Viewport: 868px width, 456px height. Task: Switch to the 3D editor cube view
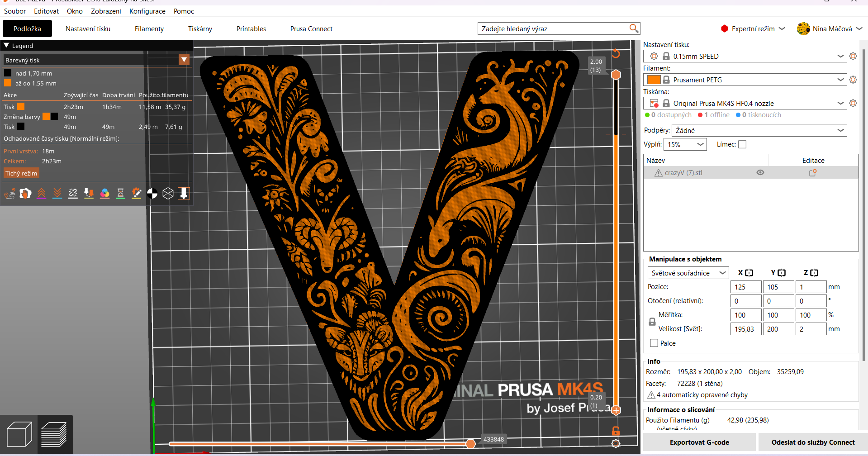coord(19,434)
